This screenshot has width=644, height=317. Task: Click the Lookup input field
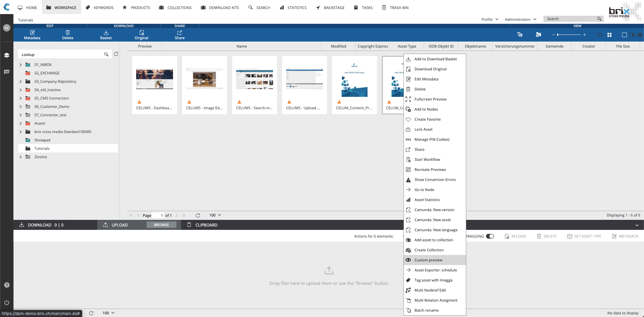point(60,54)
